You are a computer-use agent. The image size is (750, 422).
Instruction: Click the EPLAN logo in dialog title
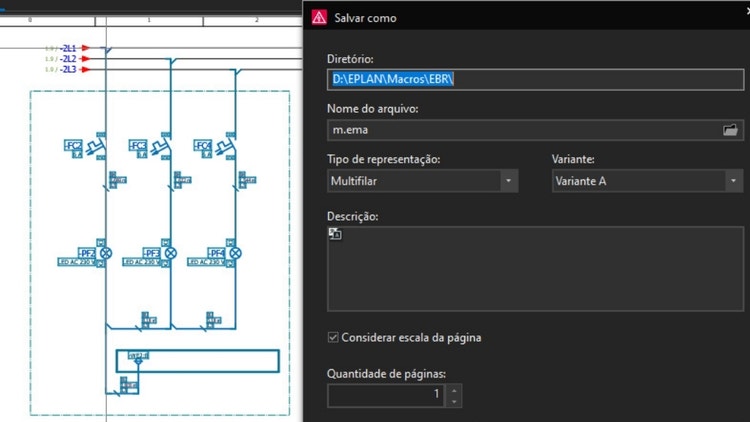pos(319,16)
